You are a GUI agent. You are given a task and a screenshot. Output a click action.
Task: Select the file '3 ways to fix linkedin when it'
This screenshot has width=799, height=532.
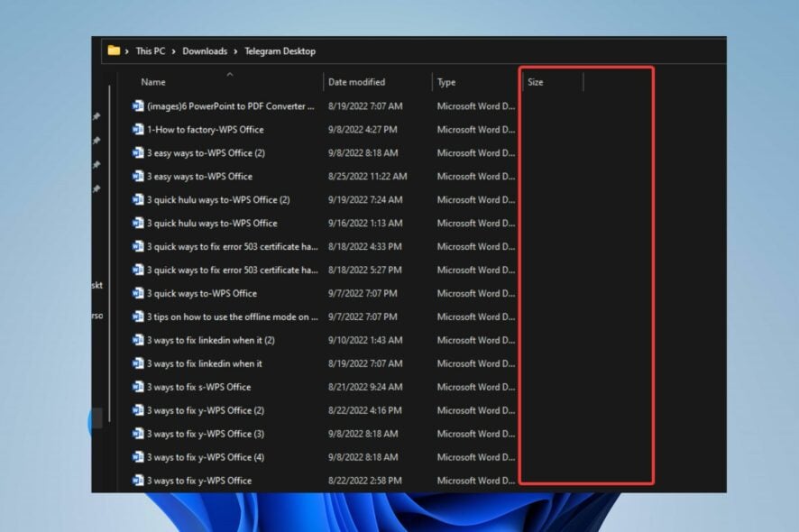tap(205, 363)
